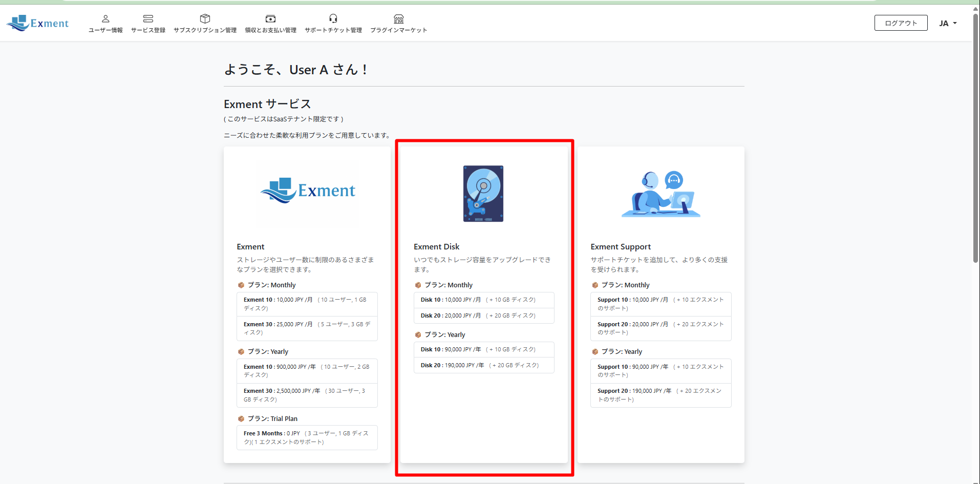The image size is (980, 484).
Task: Click the Exment logo in the header
Action: [37, 23]
